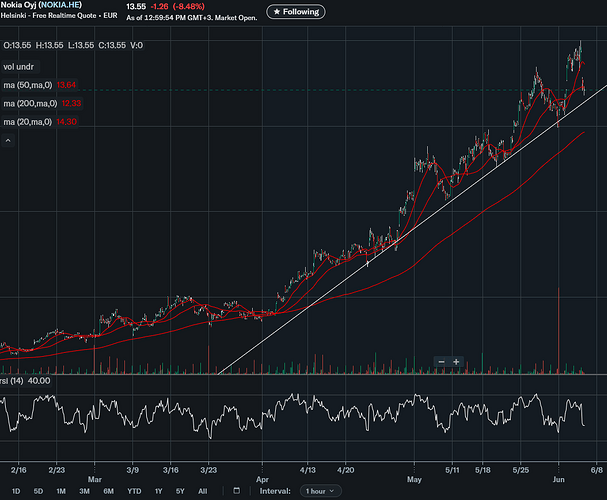Viewport: 607px width, 500px height.
Task: Click the L:13.55 low price value
Action: [x=81, y=45]
